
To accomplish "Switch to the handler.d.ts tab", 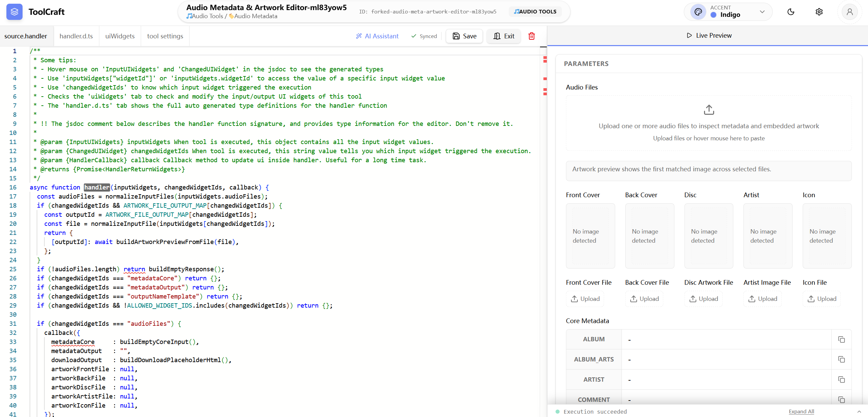I will click(76, 36).
